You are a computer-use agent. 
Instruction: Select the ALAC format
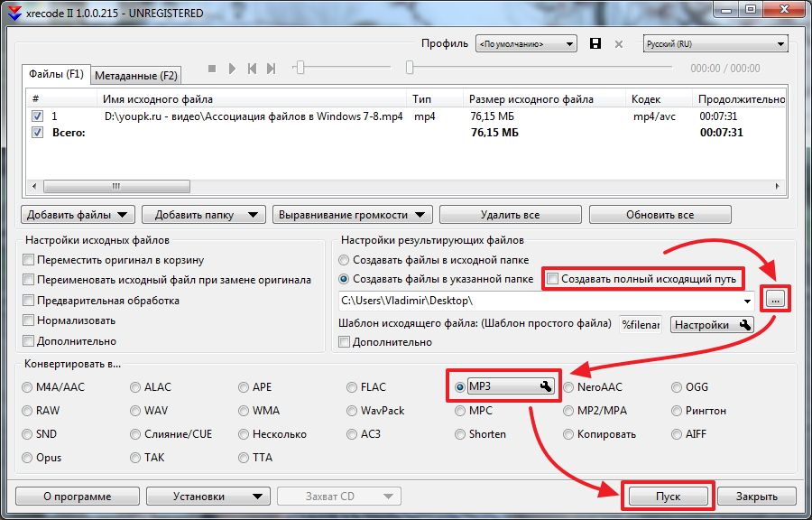pyautogui.click(x=135, y=387)
